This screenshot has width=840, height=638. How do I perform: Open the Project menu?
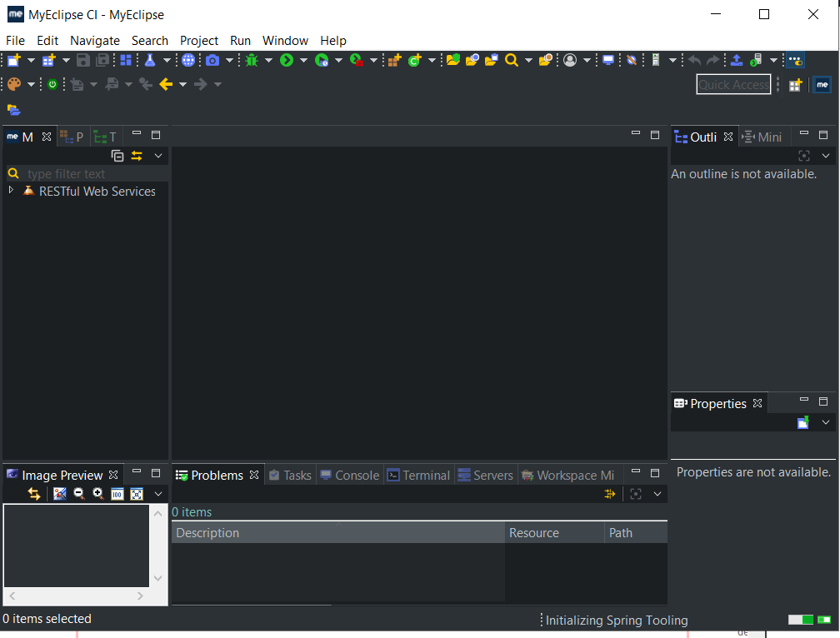click(x=198, y=41)
